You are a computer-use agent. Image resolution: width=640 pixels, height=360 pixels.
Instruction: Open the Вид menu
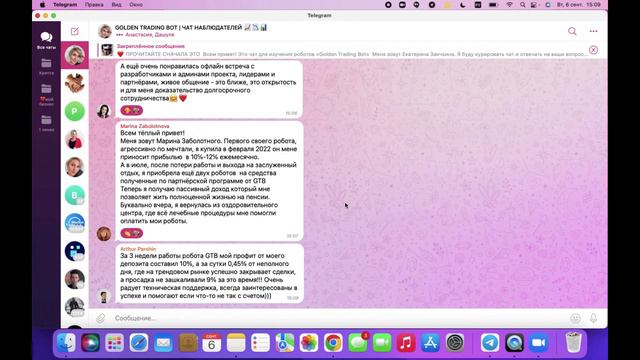pos(116,4)
